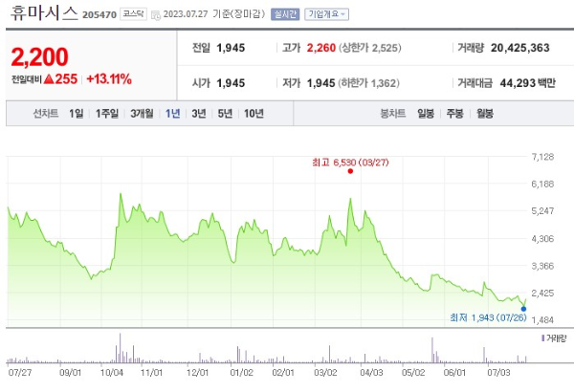Screen dimensions: 574x392
Task: Click the 하한가 1,362 text
Action: pos(368,83)
